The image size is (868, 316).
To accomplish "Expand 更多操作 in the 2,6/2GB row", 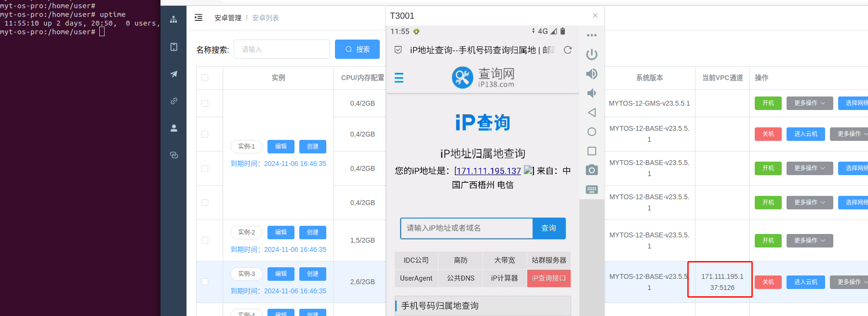I will [850, 282].
